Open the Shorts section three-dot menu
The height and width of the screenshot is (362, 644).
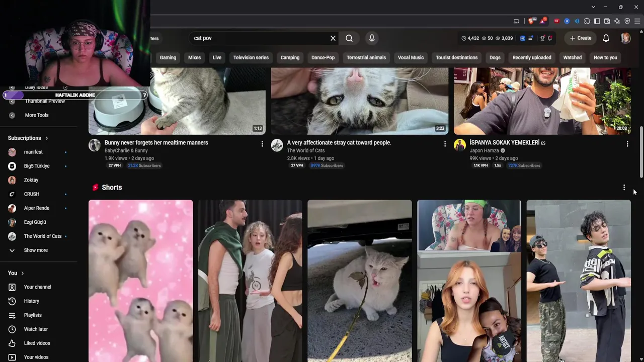(624, 188)
